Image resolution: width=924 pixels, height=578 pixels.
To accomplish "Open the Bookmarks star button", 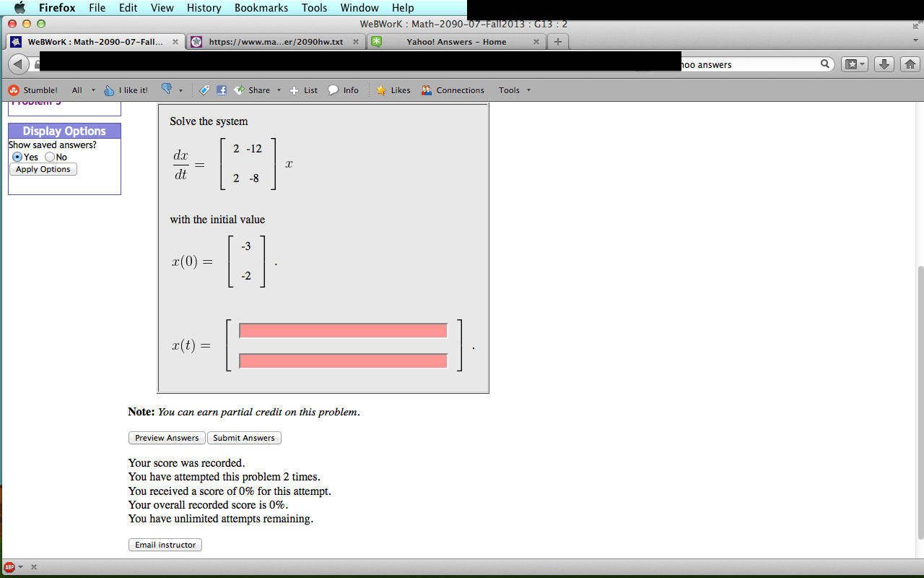I will 853,64.
